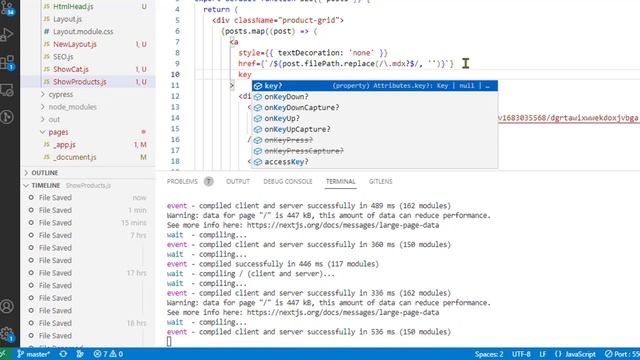Select the 'File Saved 7 hrs' timeline entry
Screen dimensions: 640x360
click(x=88, y=236)
